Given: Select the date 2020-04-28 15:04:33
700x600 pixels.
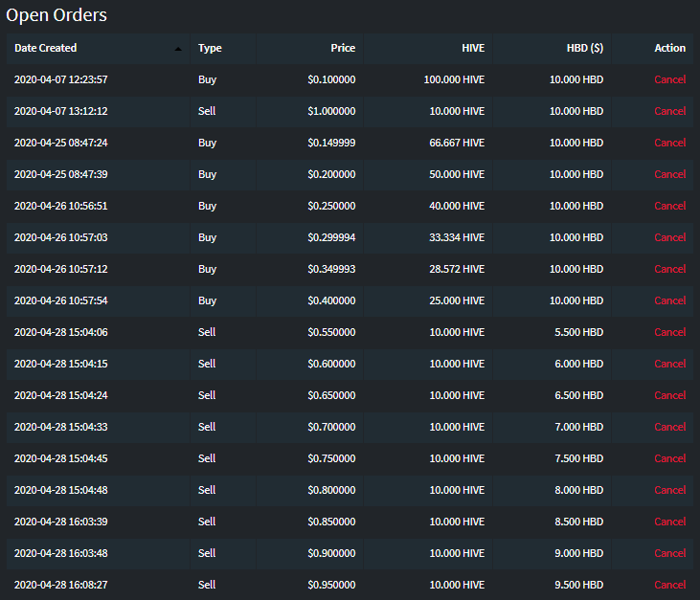Looking at the screenshot, I should (x=60, y=427).
